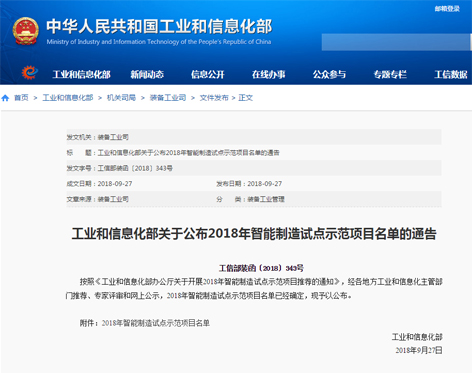Click the orange gear e-logo icon
The height and width of the screenshot is (373, 472).
click(x=29, y=73)
